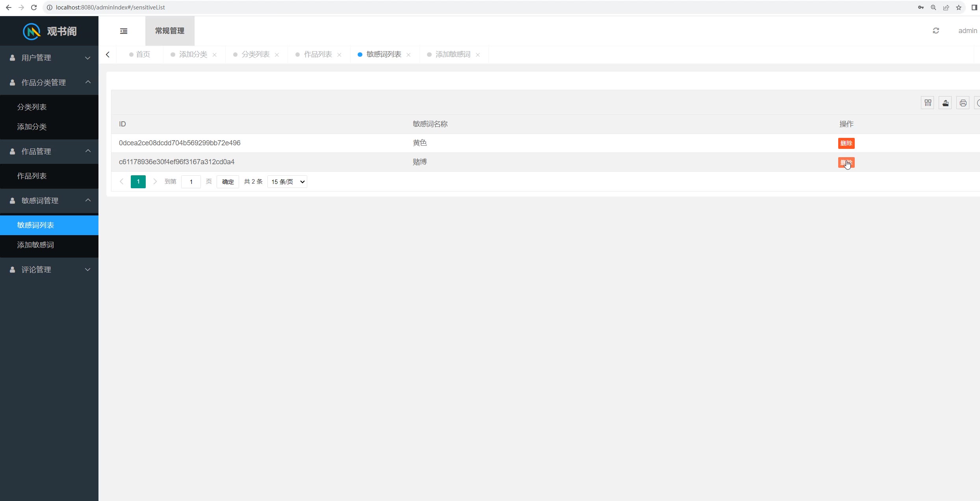Open the 15 条/页 page size dropdown

pyautogui.click(x=287, y=182)
